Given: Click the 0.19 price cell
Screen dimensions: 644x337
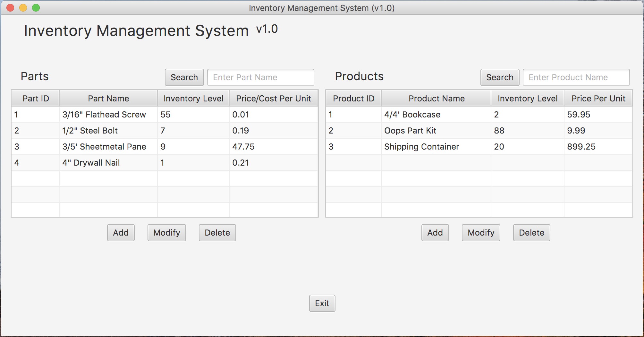Looking at the screenshot, I should coord(274,131).
